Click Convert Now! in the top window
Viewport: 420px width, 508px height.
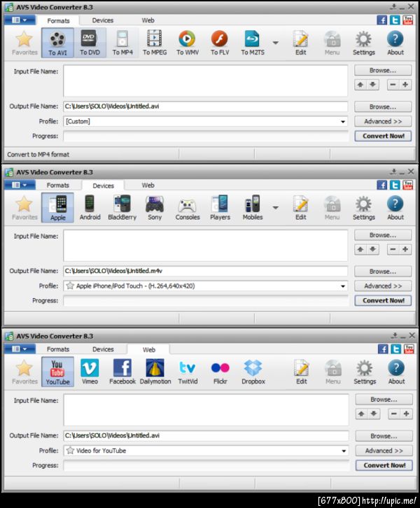[383, 136]
